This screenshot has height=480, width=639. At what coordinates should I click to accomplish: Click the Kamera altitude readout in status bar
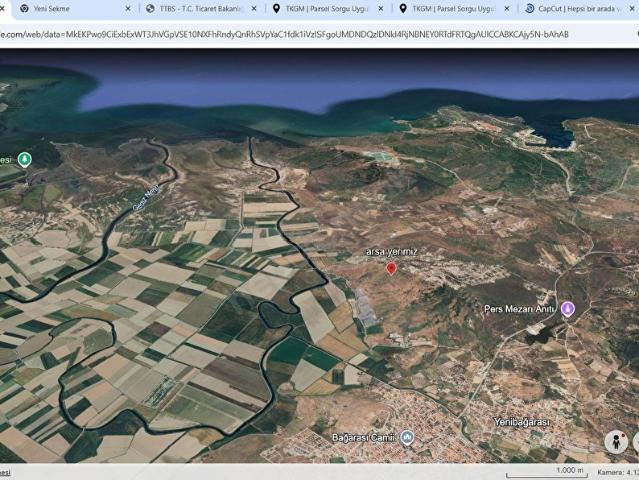616,471
